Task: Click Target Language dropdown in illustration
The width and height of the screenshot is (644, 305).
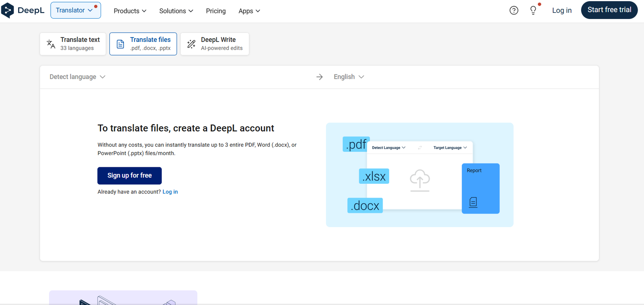Action: [x=450, y=148]
